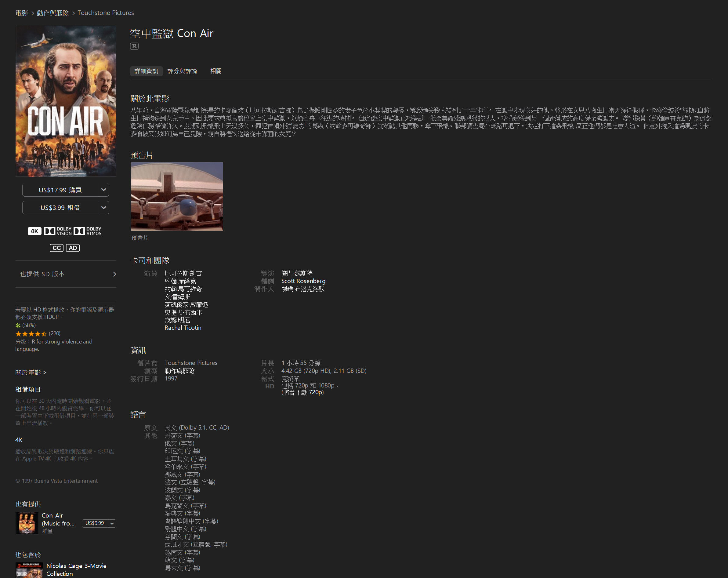The image size is (728, 578).
Task: Click the 英文 (Dolby 5.1, CC, AD) entry
Action: pos(197,428)
